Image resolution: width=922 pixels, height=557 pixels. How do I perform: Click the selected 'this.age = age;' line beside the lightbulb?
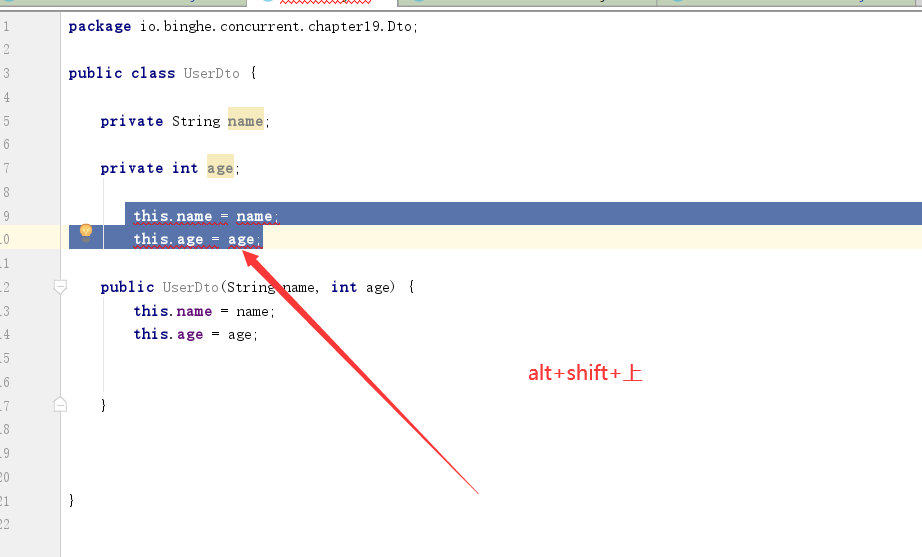[197, 239]
